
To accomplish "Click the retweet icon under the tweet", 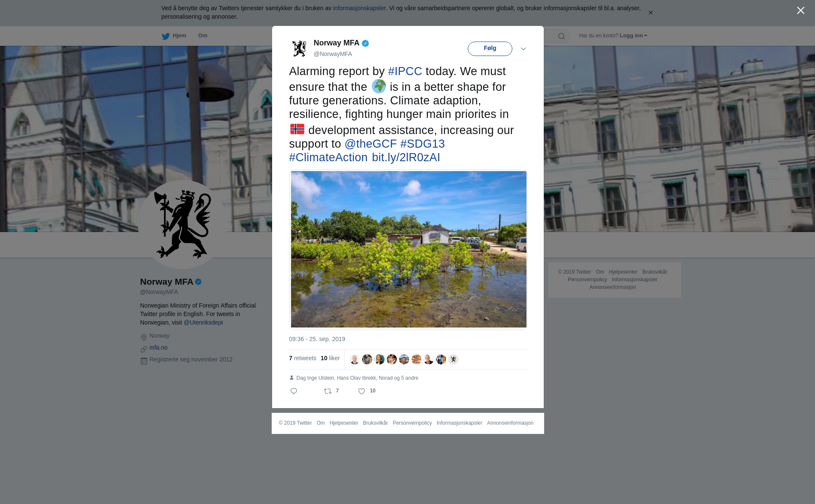I will pos(328,391).
